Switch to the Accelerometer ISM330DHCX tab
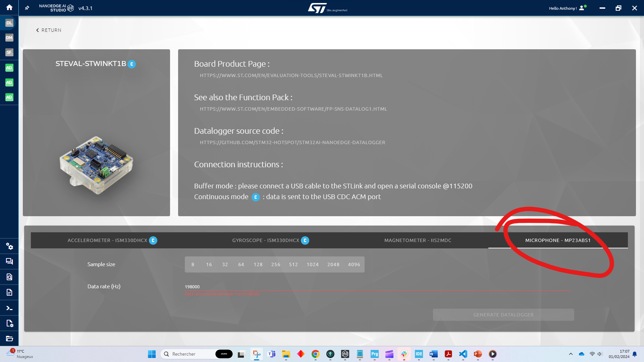Screen dimensions: 644x362 [x=112, y=240]
